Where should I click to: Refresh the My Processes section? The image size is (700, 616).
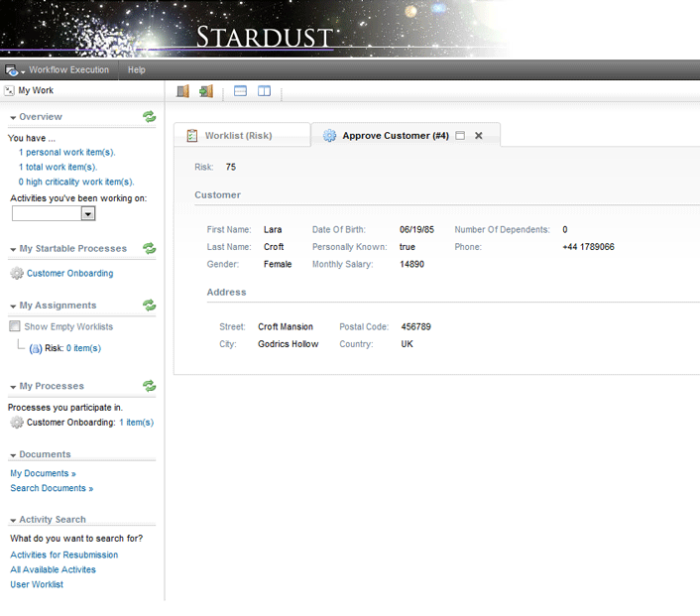[x=149, y=386]
